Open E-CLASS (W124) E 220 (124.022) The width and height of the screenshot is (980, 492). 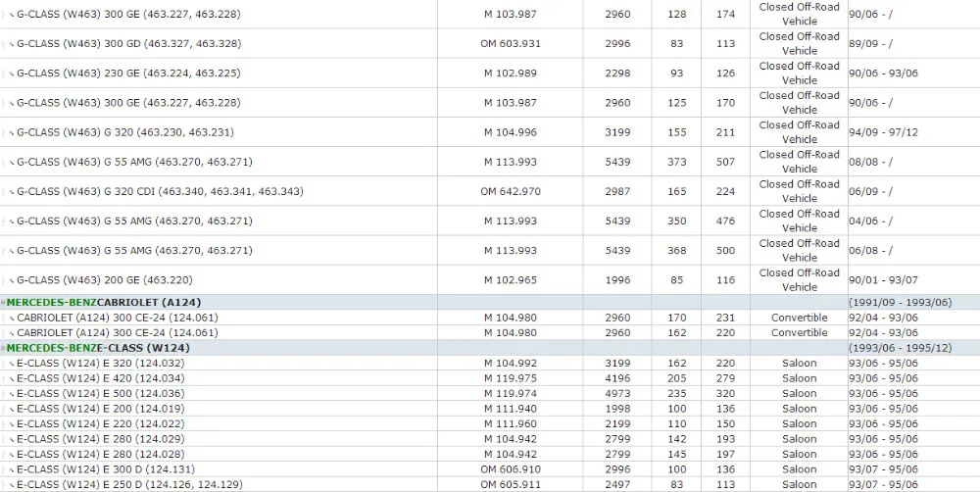coord(101,423)
